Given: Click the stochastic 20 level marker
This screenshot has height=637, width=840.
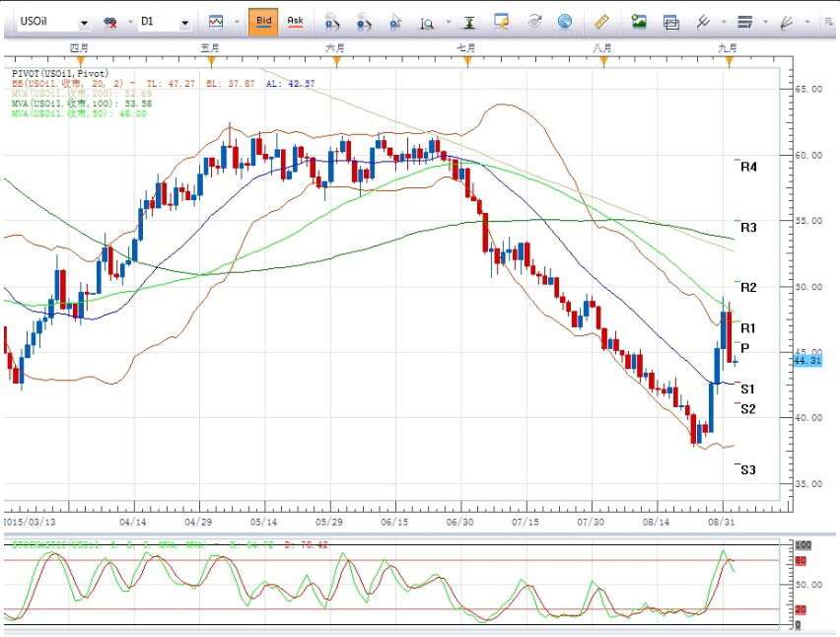Looking at the screenshot, I should [x=801, y=609].
